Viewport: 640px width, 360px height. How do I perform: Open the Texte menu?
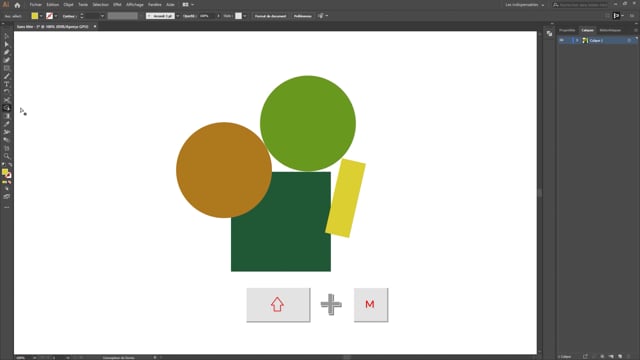click(x=83, y=4)
